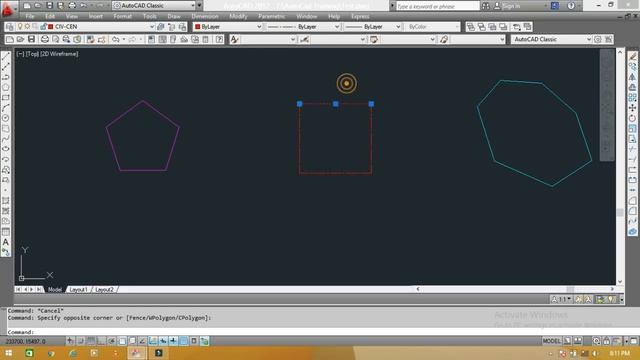The height and width of the screenshot is (360, 640).
Task: Expand the annotation scale 1:1 dropdown
Action: tap(561, 299)
